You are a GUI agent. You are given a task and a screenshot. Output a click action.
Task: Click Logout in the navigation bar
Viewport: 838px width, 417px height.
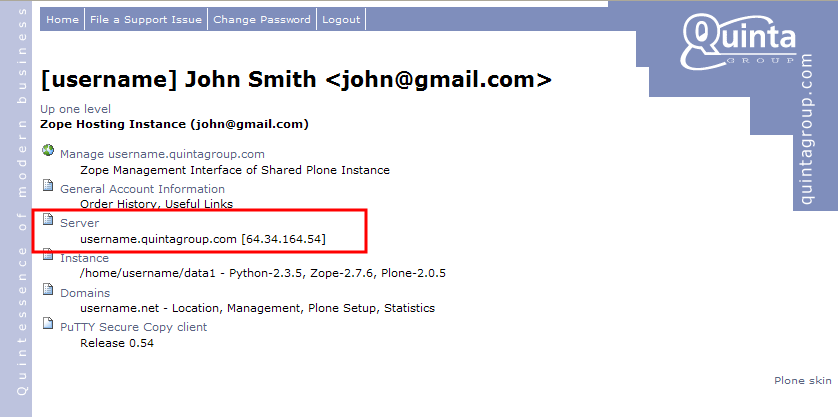click(x=341, y=20)
